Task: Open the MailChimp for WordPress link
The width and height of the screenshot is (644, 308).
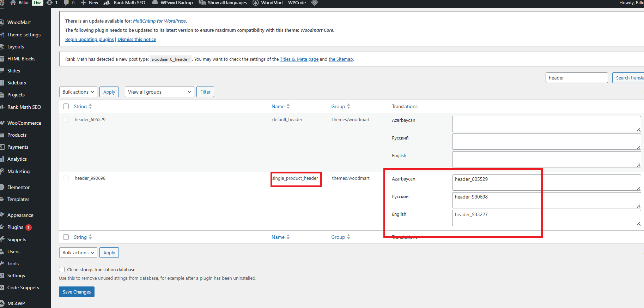Action: point(159,21)
